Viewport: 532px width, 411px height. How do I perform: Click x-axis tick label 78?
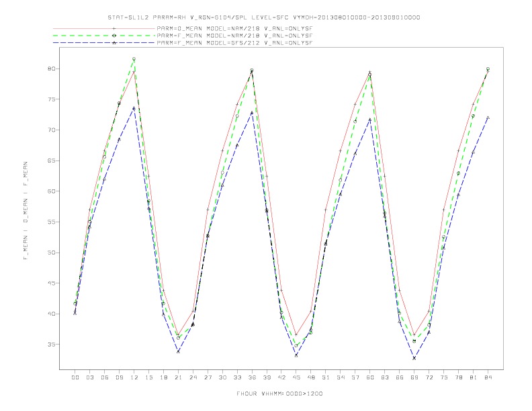coord(459,377)
